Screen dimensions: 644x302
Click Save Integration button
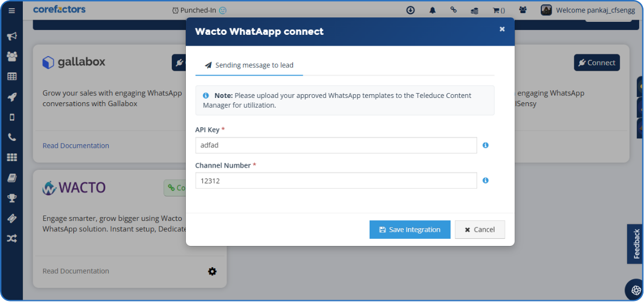410,230
